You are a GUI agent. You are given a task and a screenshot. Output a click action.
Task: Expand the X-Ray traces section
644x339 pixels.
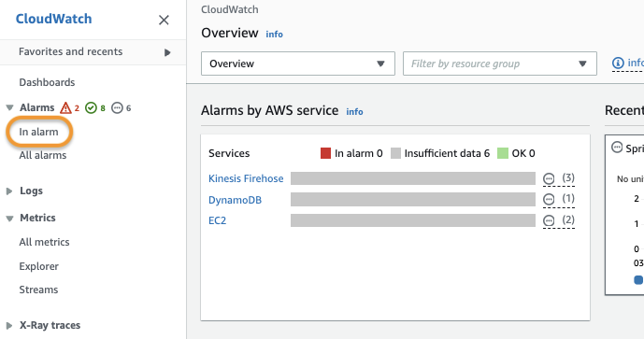coord(9,326)
